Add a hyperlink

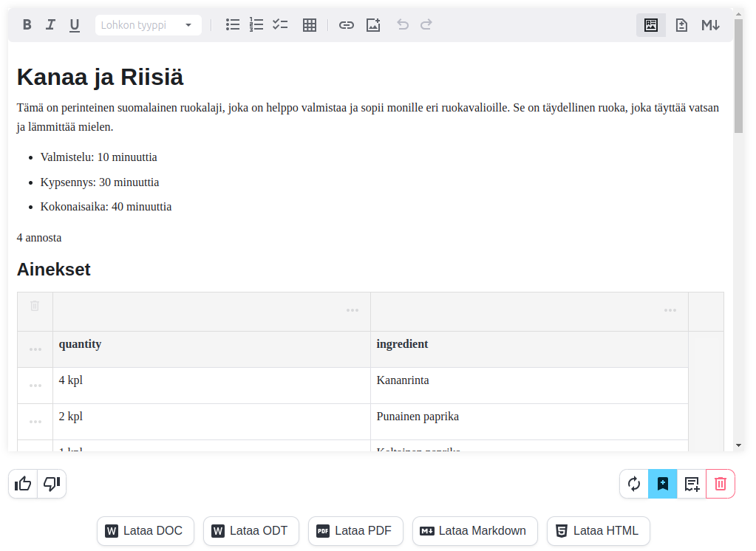coord(347,25)
